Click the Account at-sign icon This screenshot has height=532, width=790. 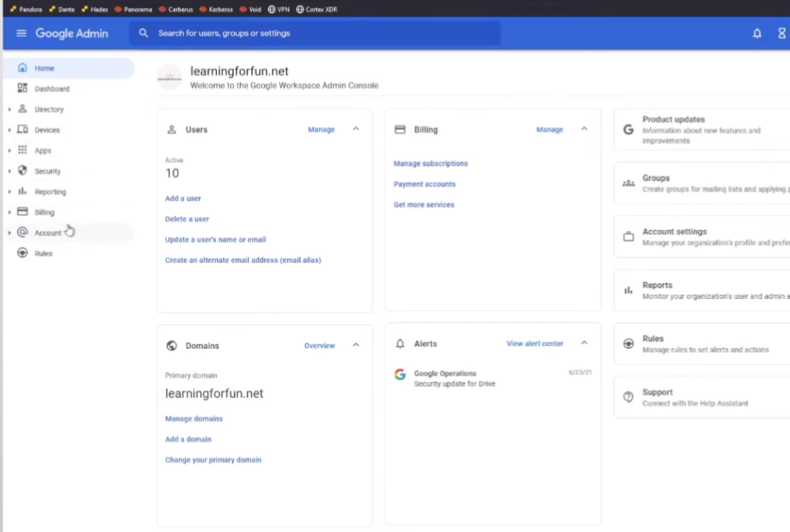click(x=22, y=232)
